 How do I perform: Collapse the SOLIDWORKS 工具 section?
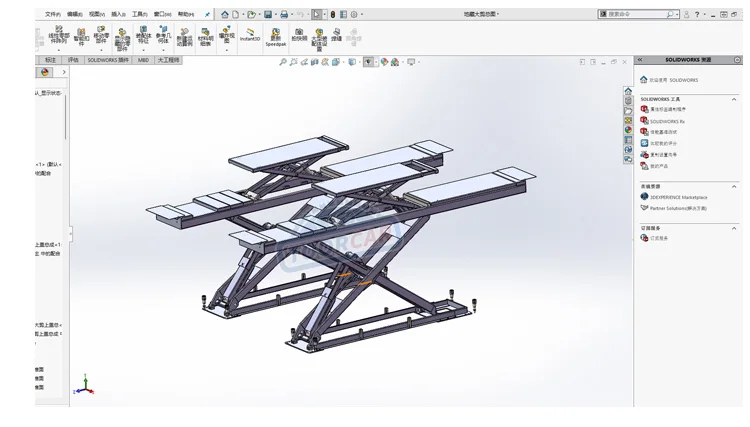click(x=734, y=99)
